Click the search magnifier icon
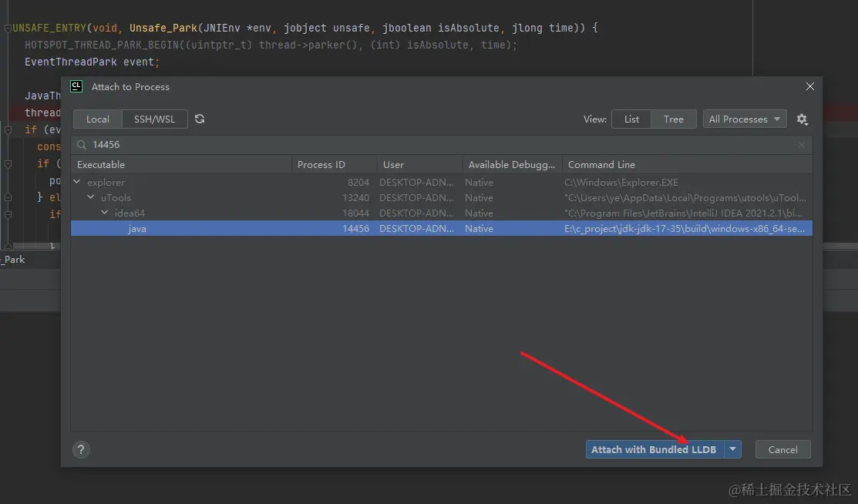 tap(82, 144)
